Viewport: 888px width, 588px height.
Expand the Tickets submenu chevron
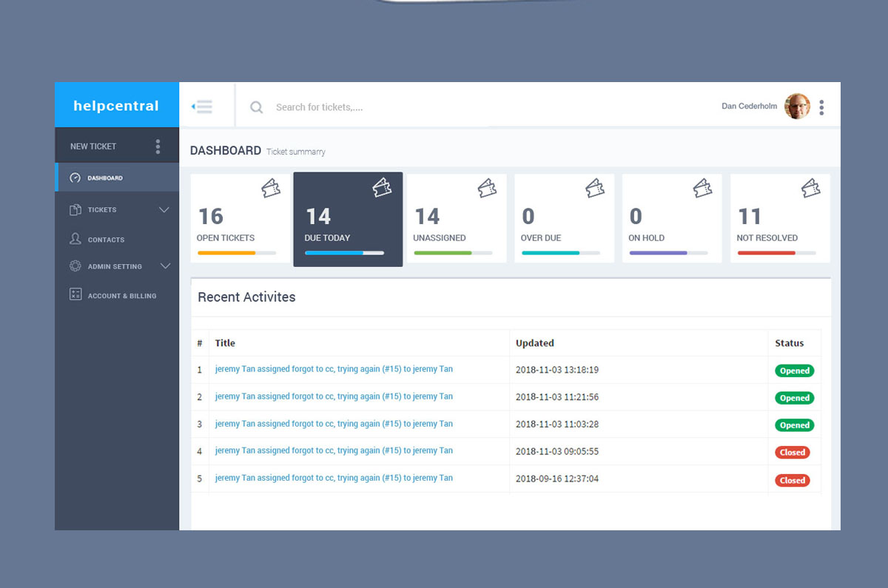pos(164,210)
